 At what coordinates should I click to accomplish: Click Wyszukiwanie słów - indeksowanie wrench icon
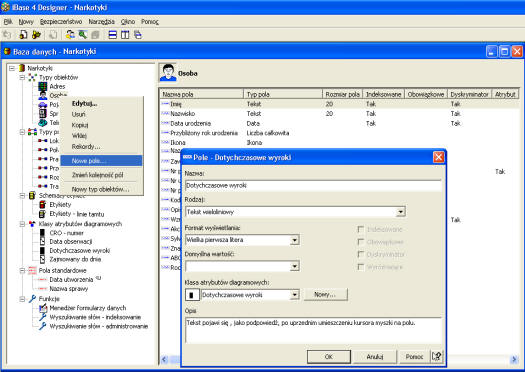(x=43, y=317)
